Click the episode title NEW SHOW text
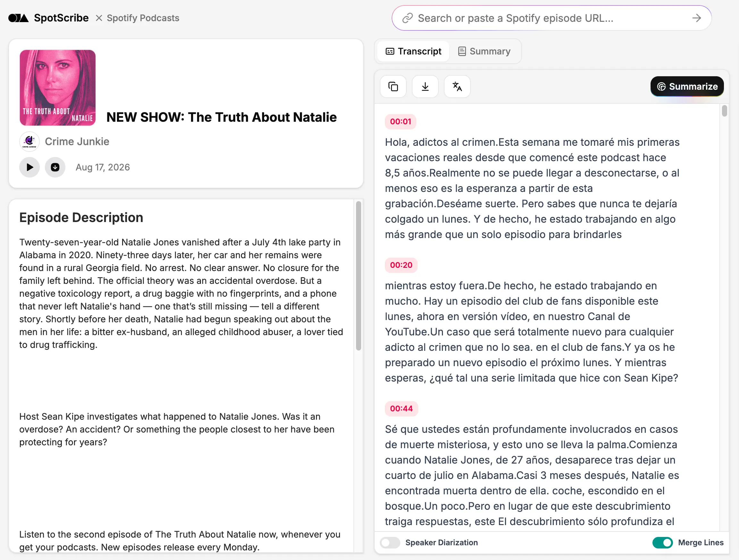Image resolution: width=739 pixels, height=560 pixels. (221, 117)
